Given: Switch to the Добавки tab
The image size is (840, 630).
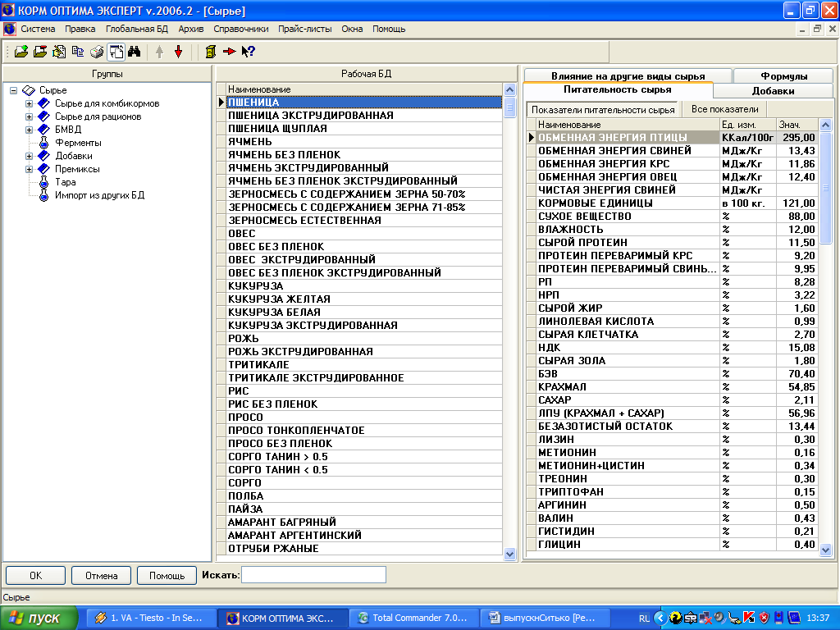Looking at the screenshot, I should click(x=773, y=91).
